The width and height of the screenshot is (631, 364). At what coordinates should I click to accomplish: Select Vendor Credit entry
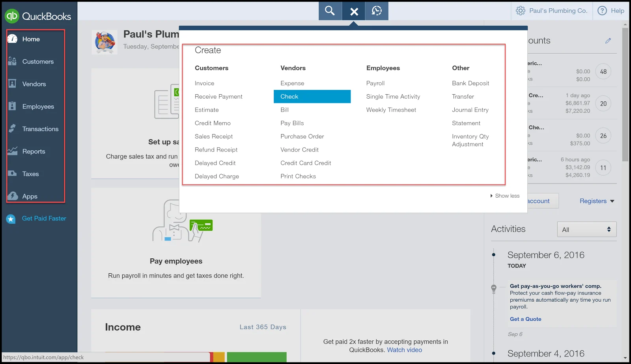299,150
